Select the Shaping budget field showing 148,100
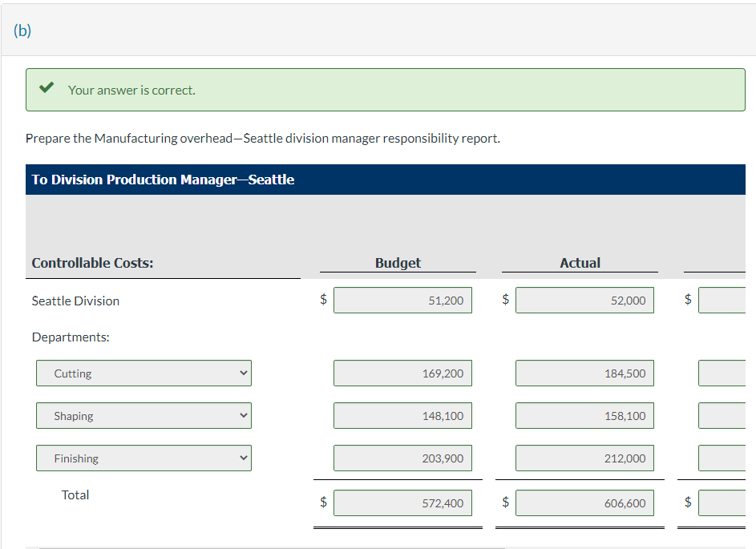This screenshot has width=756, height=549. click(x=402, y=415)
